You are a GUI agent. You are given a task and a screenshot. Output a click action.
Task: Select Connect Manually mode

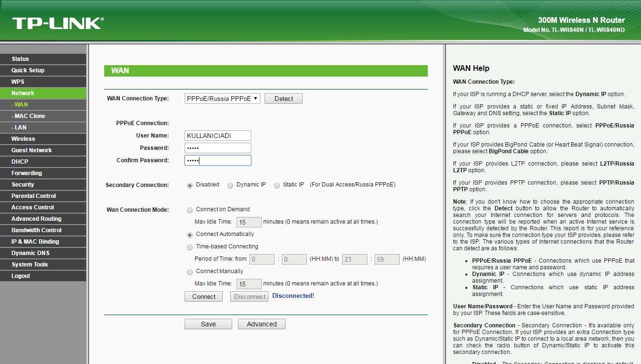[190, 272]
